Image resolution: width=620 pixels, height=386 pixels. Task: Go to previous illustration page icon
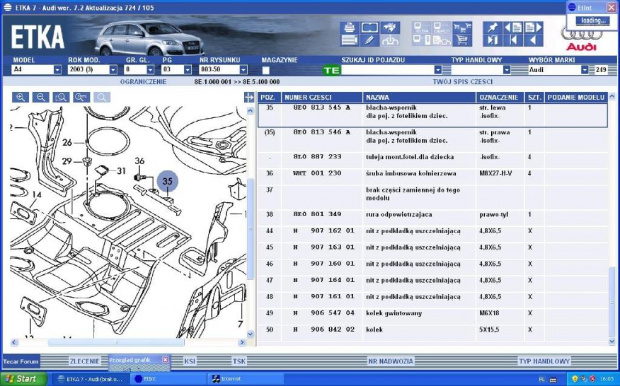pos(513,28)
